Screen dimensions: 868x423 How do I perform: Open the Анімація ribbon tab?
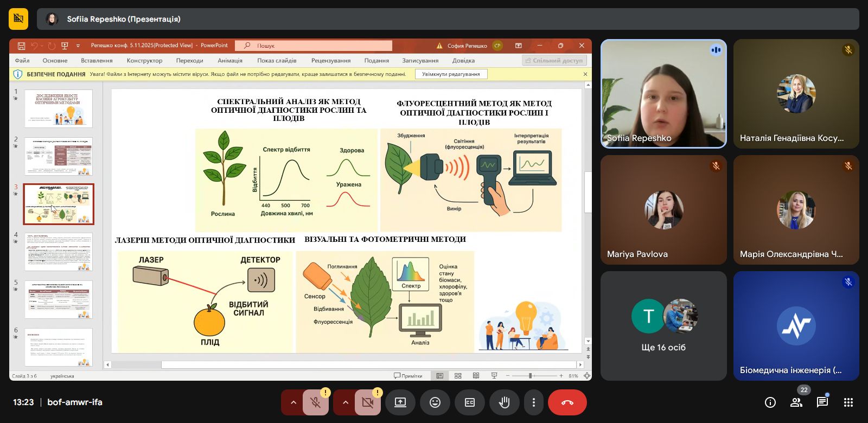coord(230,61)
